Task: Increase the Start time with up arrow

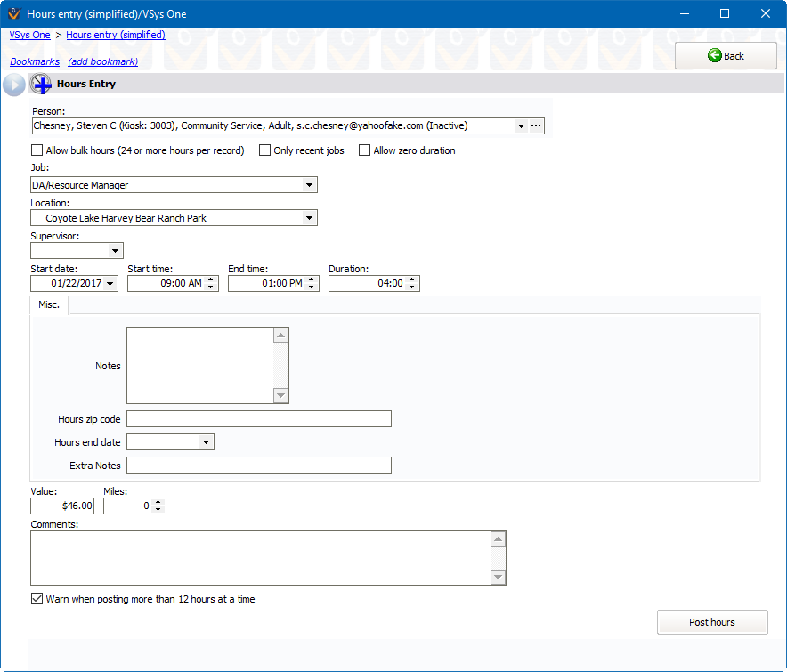Action: [211, 279]
